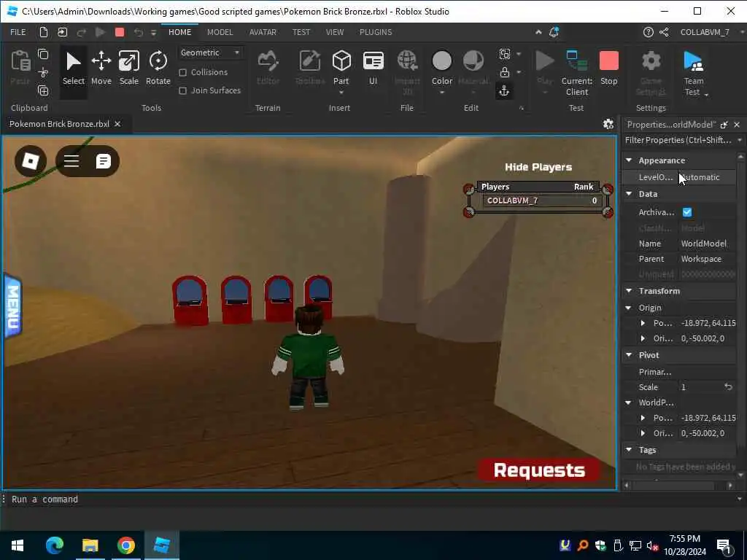
Task: Enable the Join Surfaces checkbox
Action: [x=182, y=90]
